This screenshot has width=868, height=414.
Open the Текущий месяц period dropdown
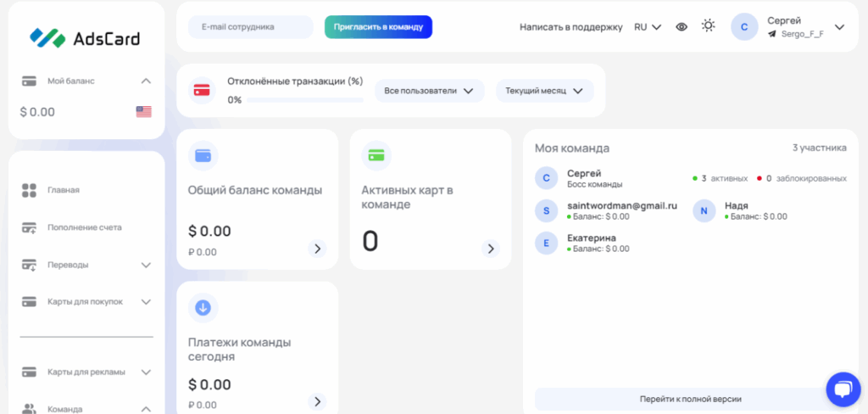coord(545,91)
